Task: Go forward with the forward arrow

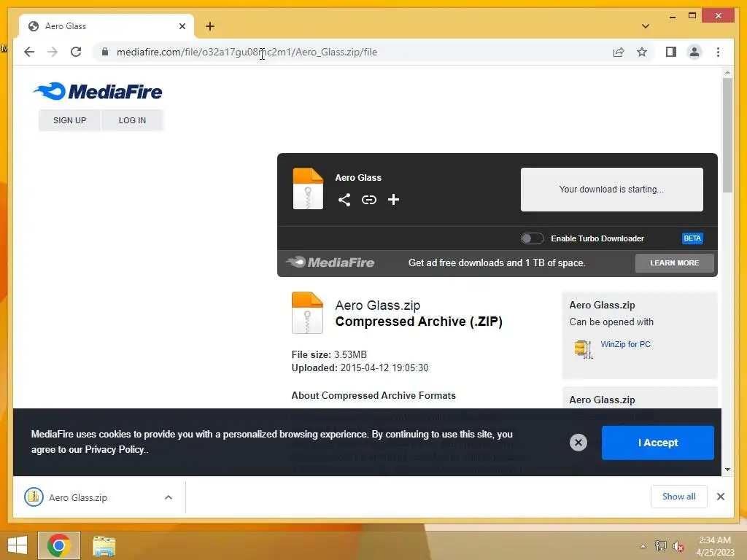Action: click(53, 52)
